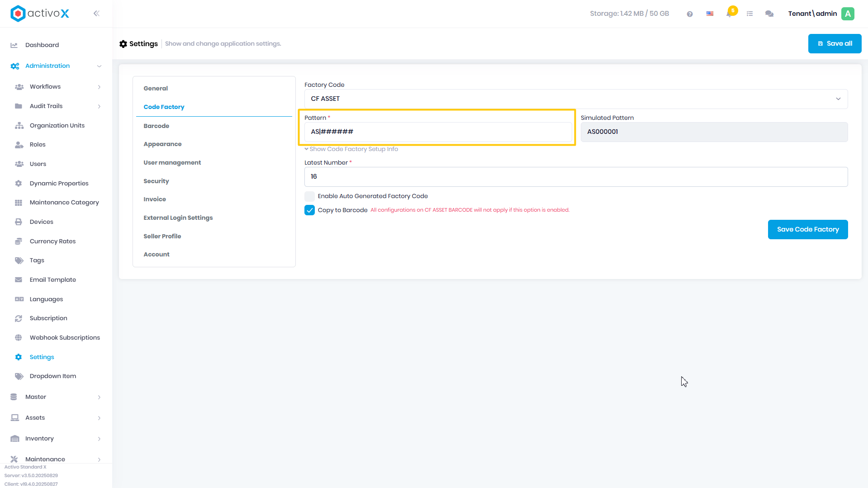Click the Webhook Subscriptions globe icon
The image size is (868, 488).
tap(19, 338)
